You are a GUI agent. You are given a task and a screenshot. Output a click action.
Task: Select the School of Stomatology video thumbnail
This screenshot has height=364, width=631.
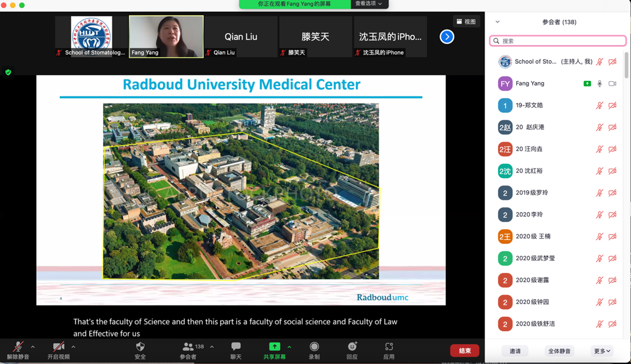(92, 36)
